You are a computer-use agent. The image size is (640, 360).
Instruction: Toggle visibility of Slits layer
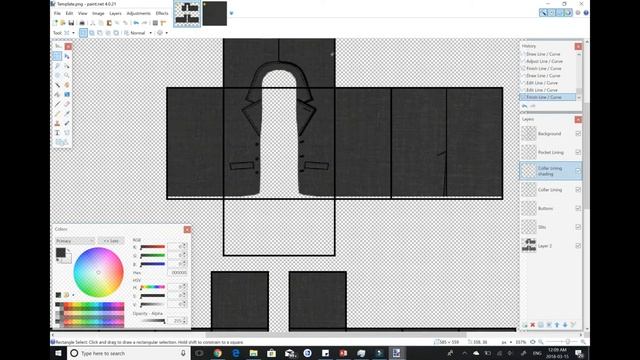tap(578, 227)
